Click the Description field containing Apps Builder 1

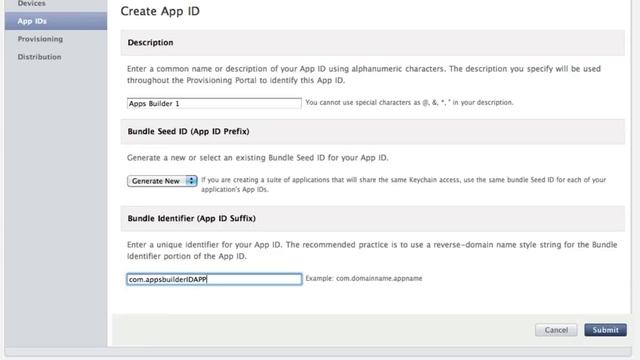click(x=214, y=103)
